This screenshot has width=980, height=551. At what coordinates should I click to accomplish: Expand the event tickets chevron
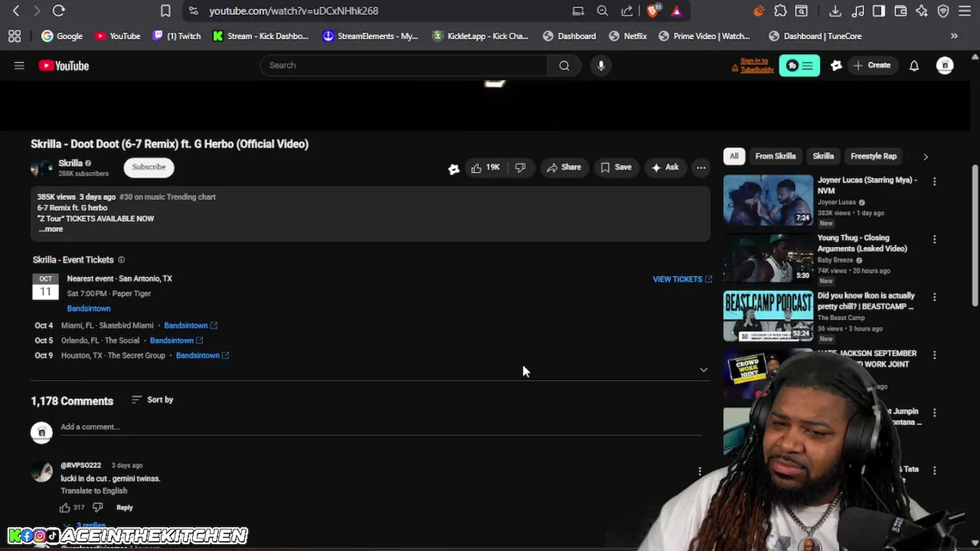coord(704,370)
